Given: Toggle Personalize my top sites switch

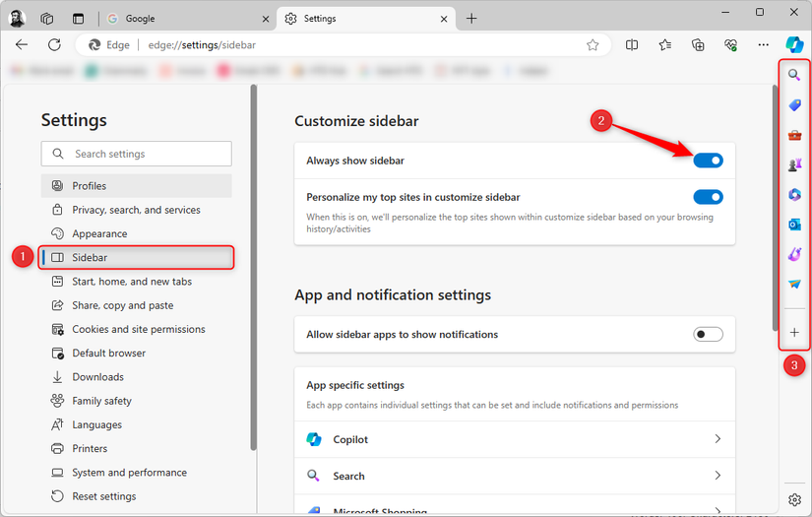Looking at the screenshot, I should tap(708, 197).
